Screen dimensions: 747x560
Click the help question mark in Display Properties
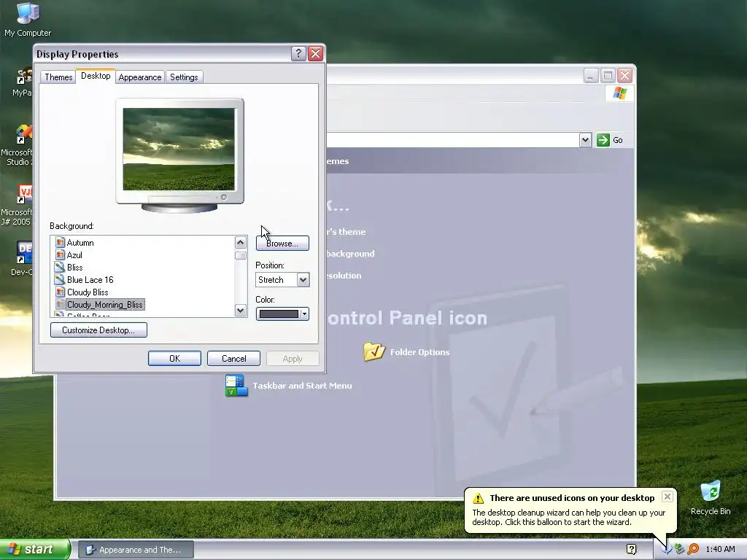[298, 53]
